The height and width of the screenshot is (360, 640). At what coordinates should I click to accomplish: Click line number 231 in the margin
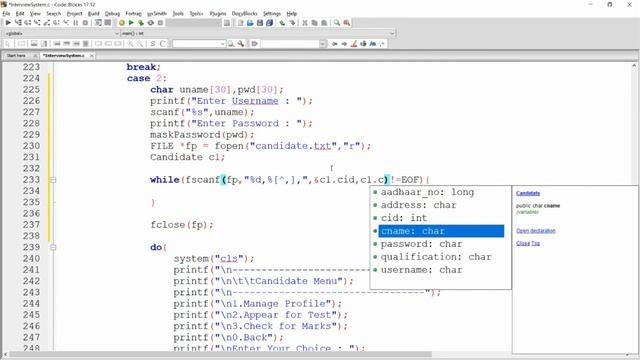(x=31, y=157)
